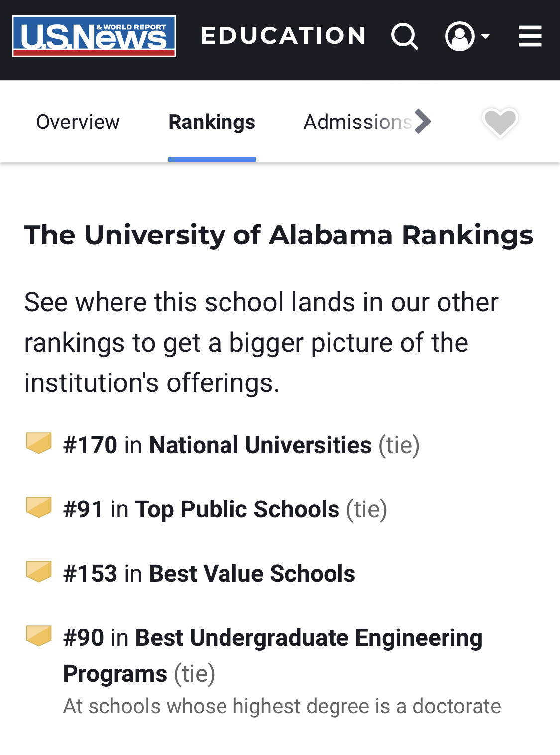Screen dimensions: 560x755
Task: Open the search magnifier icon
Action: click(404, 36)
